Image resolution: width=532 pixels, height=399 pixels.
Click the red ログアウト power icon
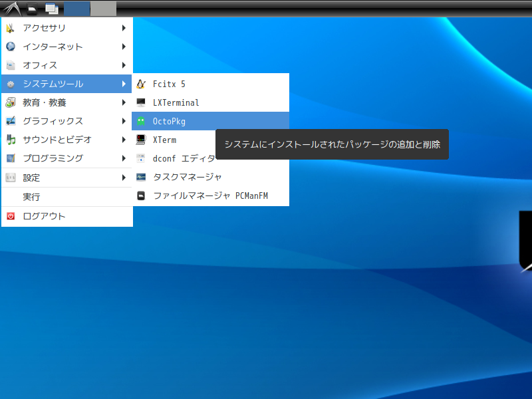[11, 216]
